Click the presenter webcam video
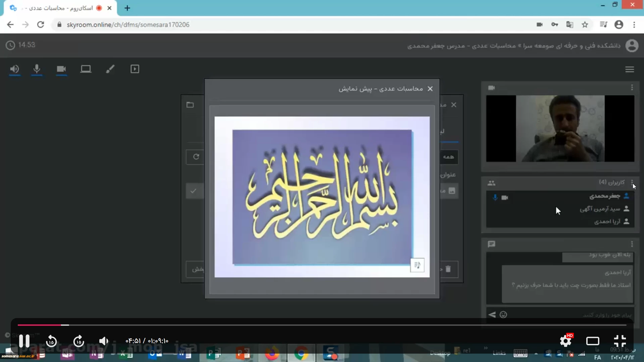The width and height of the screenshot is (644, 362). (x=560, y=128)
